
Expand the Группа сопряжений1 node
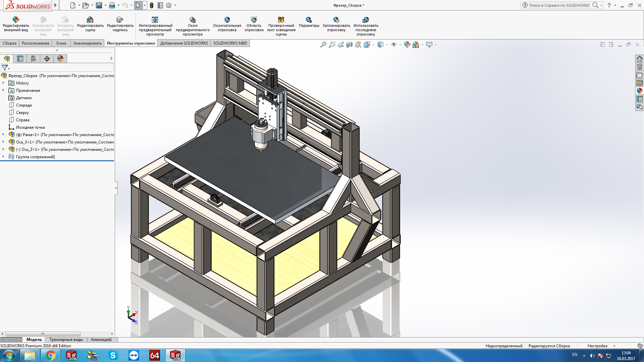coord(3,157)
